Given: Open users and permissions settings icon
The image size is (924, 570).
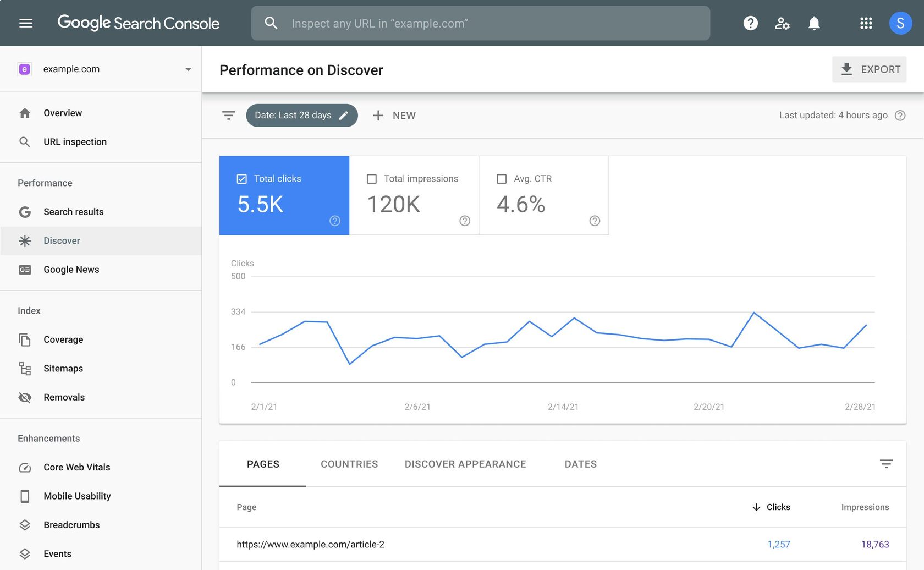Looking at the screenshot, I should coord(782,23).
